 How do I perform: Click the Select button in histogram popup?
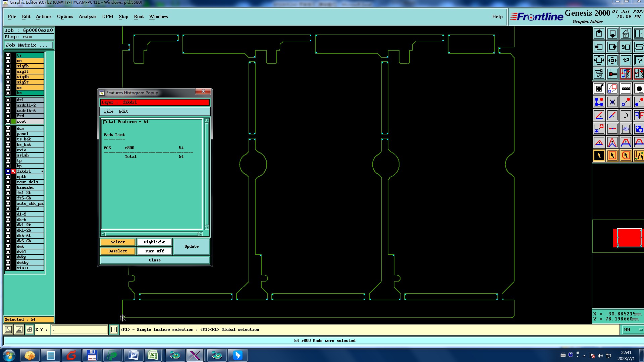pyautogui.click(x=118, y=242)
